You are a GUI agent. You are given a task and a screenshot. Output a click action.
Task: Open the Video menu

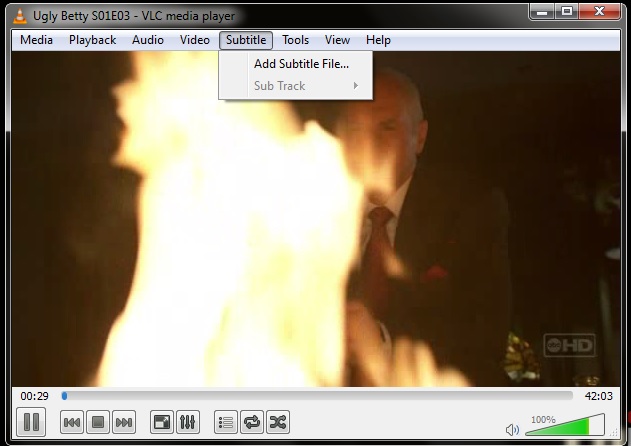[x=195, y=40]
